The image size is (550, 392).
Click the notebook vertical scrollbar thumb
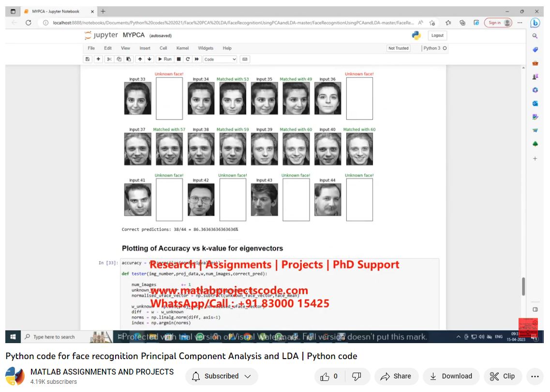523,286
